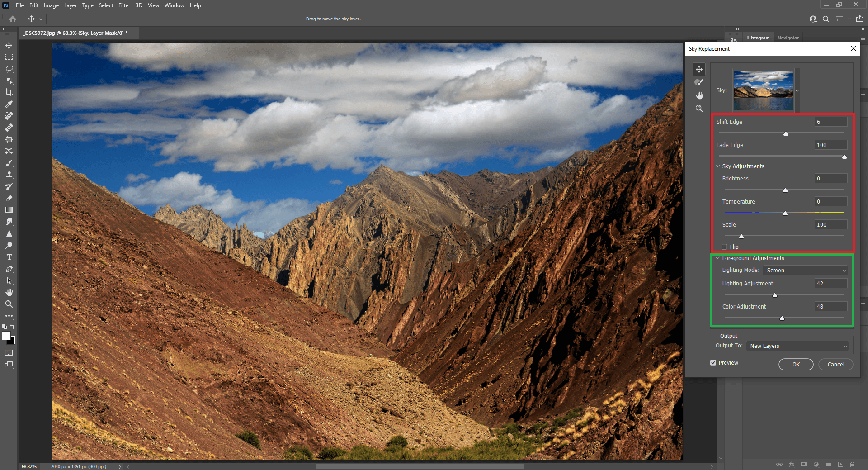The width and height of the screenshot is (868, 470).
Task: Enable the Flip checkbox
Action: click(724, 247)
